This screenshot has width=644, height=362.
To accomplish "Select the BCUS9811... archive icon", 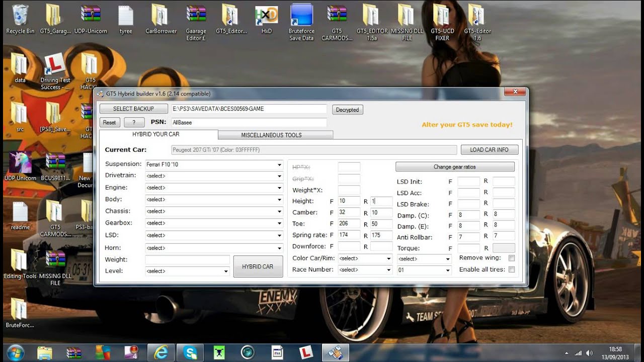I will [x=55, y=166].
